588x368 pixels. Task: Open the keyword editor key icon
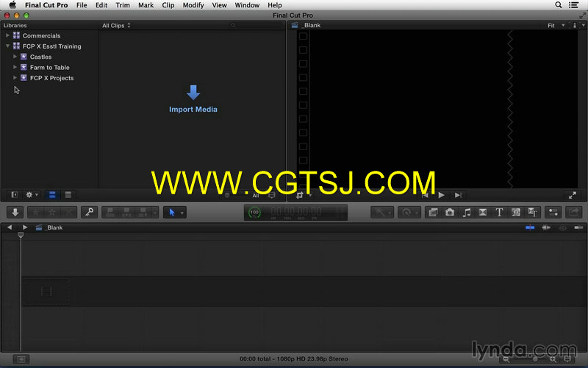[89, 213]
